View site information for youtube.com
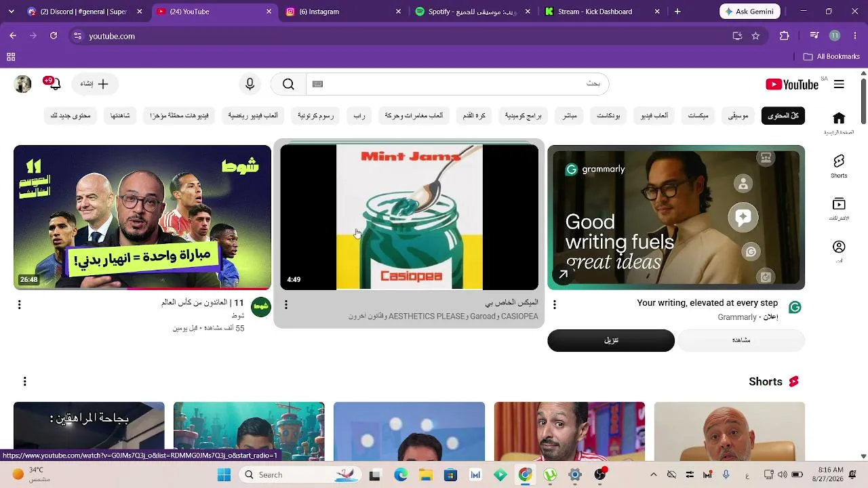Viewport: 868px width, 488px height. pos(77,36)
